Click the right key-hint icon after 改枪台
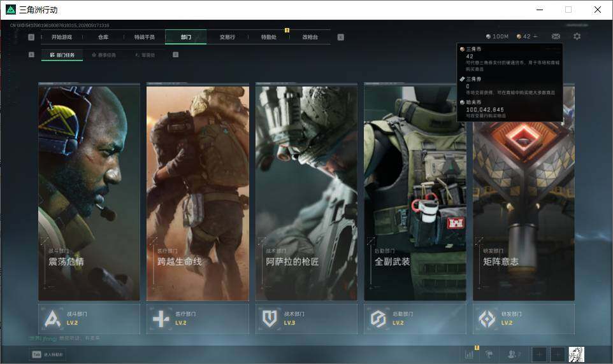This screenshot has width=613, height=364. point(340,37)
